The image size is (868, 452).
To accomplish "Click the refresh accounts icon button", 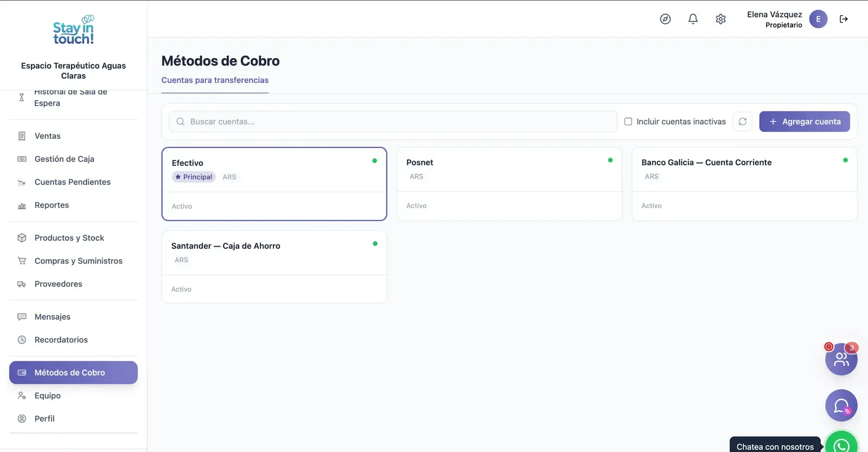I will [x=743, y=121].
